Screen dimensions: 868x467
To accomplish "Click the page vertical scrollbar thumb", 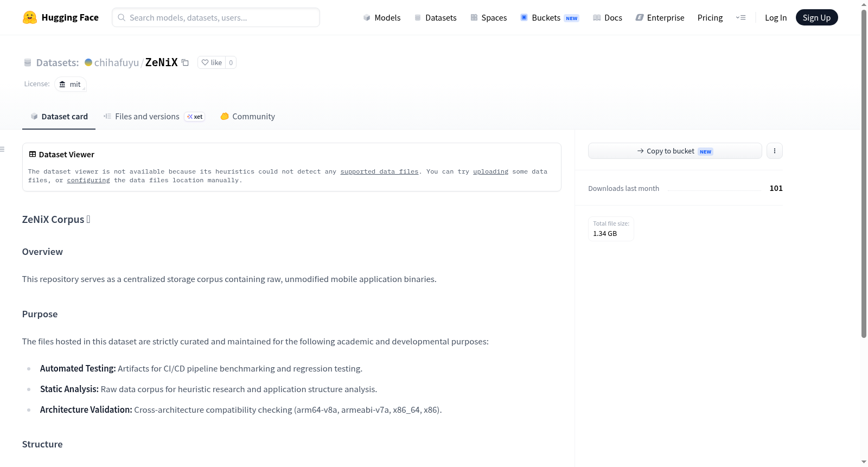I will 864,172.
